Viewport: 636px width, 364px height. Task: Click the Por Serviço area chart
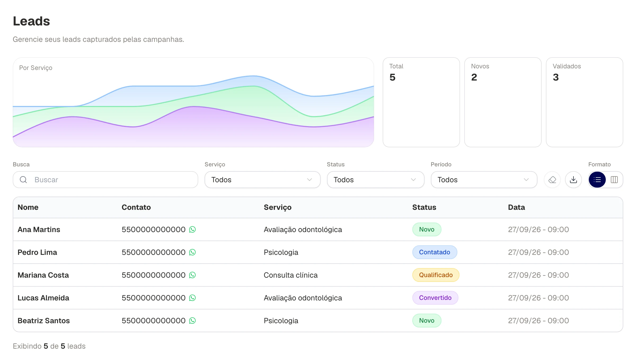(193, 102)
